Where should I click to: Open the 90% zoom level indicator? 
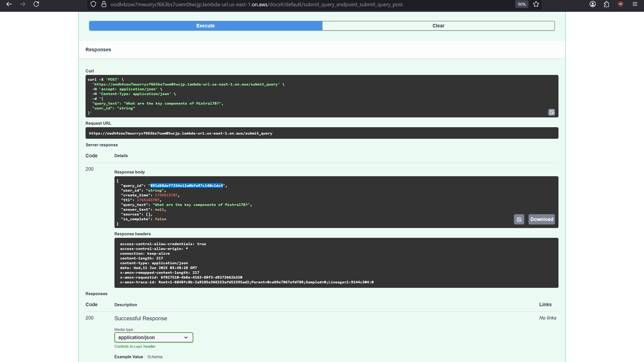522,4
